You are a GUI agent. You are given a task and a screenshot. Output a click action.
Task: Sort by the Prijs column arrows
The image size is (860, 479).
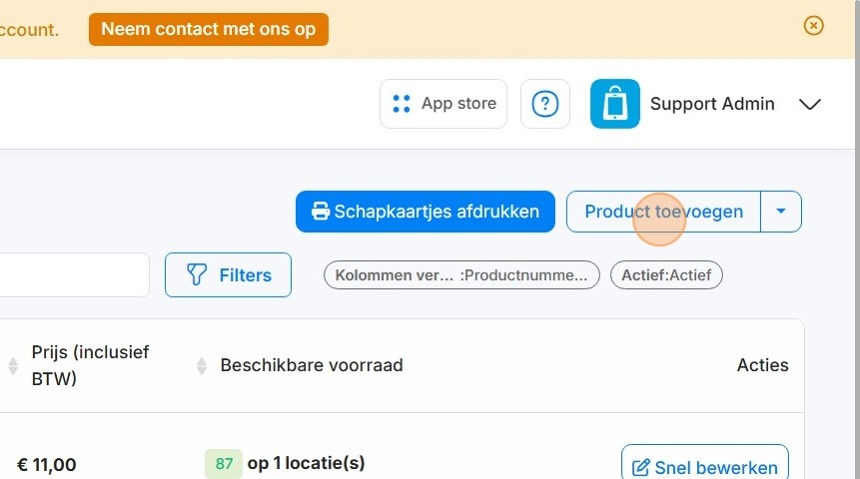[13, 365]
